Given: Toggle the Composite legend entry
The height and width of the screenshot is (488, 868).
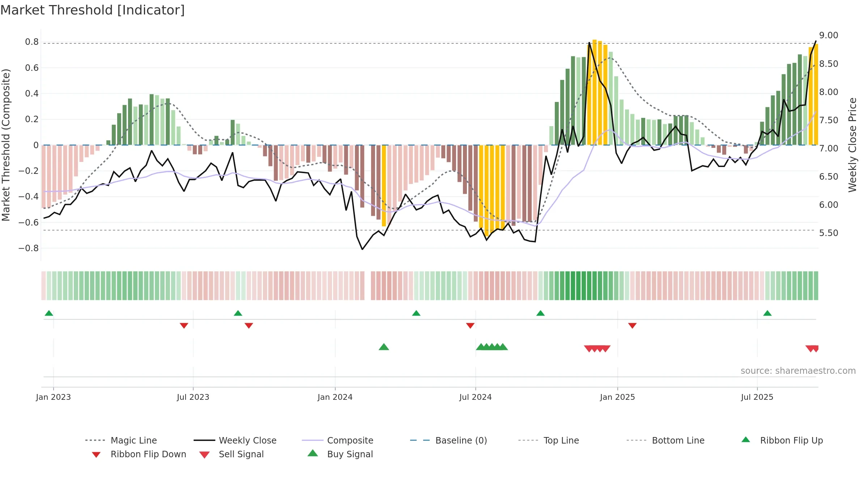Looking at the screenshot, I should pos(337,440).
